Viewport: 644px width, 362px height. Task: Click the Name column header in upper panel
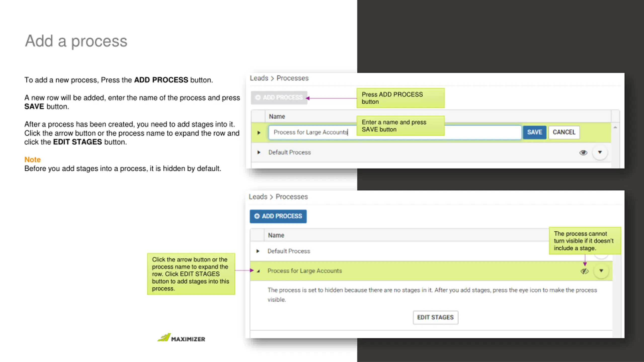[x=277, y=117]
